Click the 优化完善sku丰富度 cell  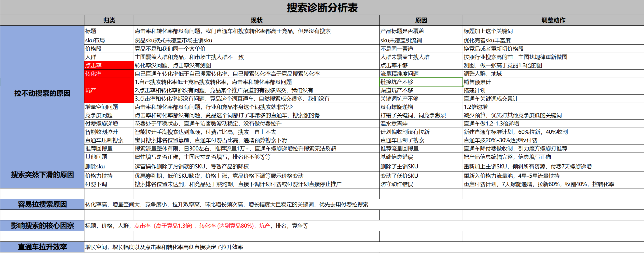tap(553, 40)
